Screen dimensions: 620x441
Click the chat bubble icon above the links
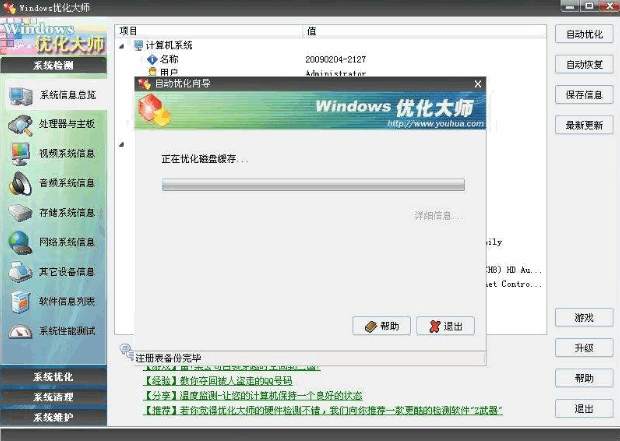[x=127, y=350]
